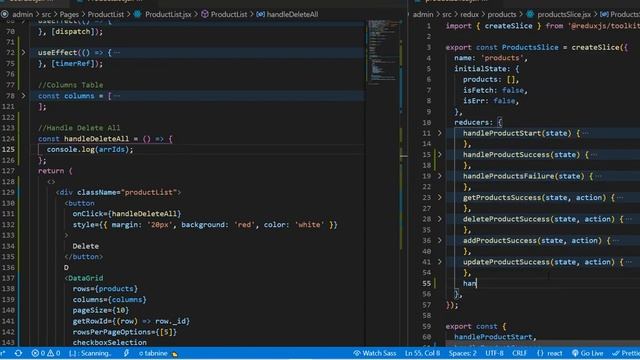This screenshot has width=640, height=360.
Task: Expand the folded useEffect block at line 72
Action: (x=23, y=53)
